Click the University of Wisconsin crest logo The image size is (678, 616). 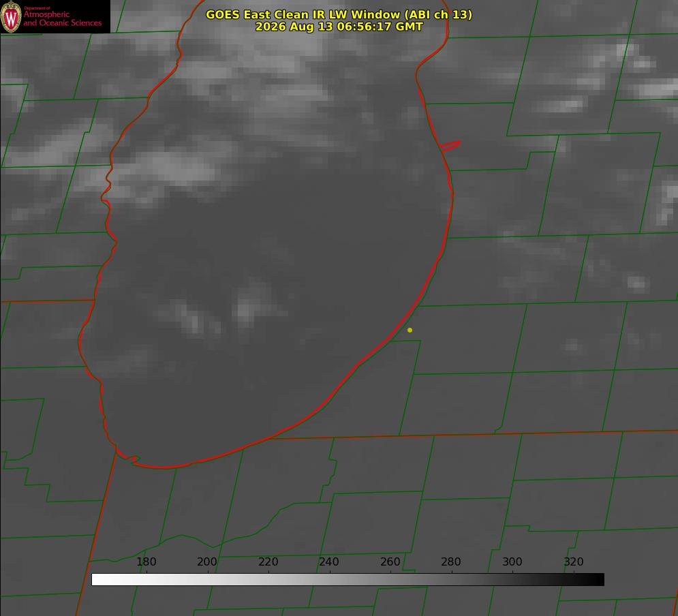[11, 16]
